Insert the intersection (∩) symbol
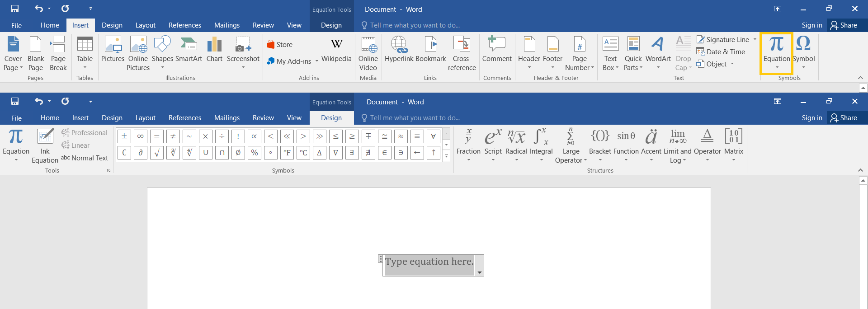868x309 pixels. pyautogui.click(x=222, y=153)
